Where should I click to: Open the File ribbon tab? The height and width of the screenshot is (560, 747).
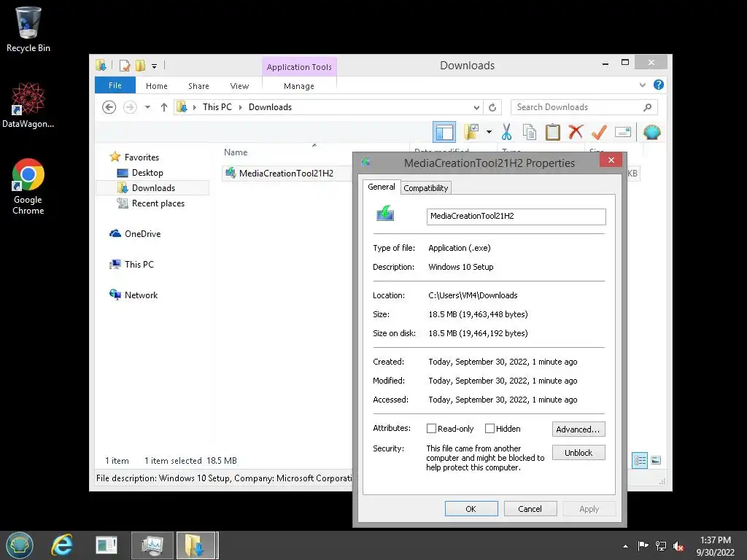coord(115,85)
